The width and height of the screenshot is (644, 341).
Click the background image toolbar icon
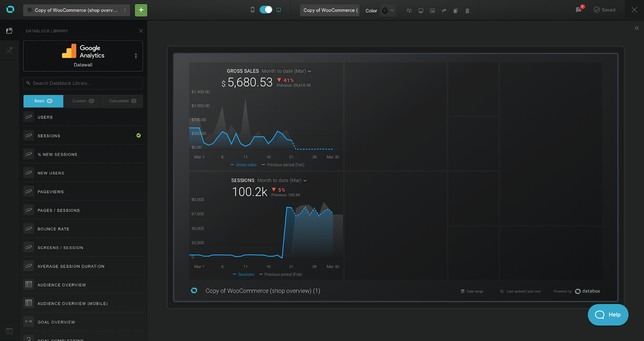[432, 11]
